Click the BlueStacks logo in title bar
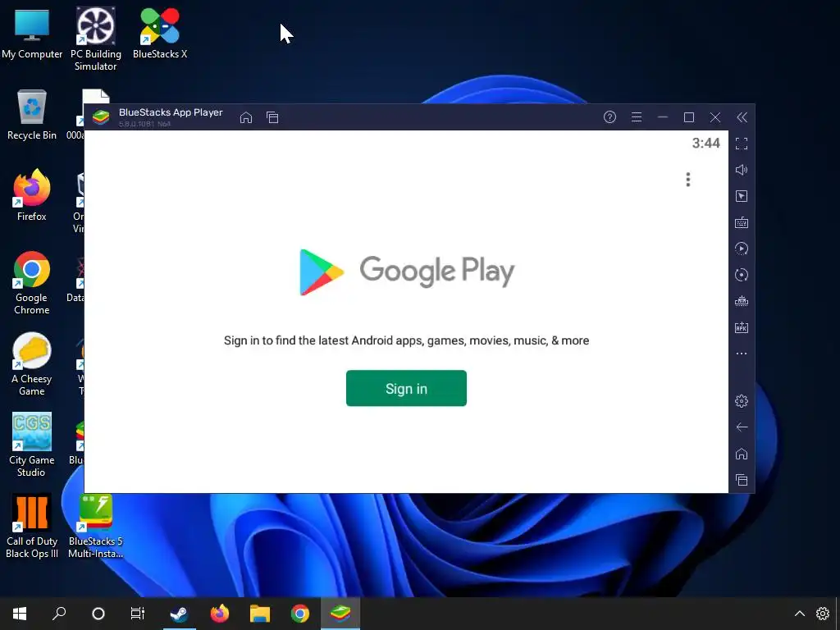The image size is (840, 630). [x=101, y=116]
